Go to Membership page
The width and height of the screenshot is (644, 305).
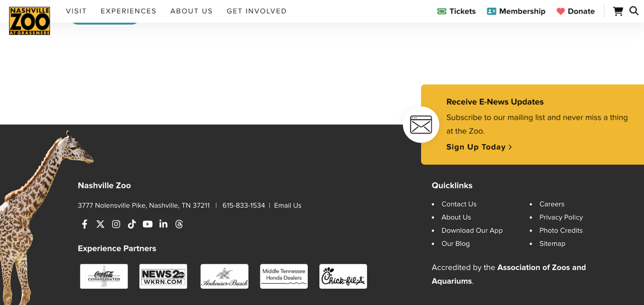(x=516, y=11)
